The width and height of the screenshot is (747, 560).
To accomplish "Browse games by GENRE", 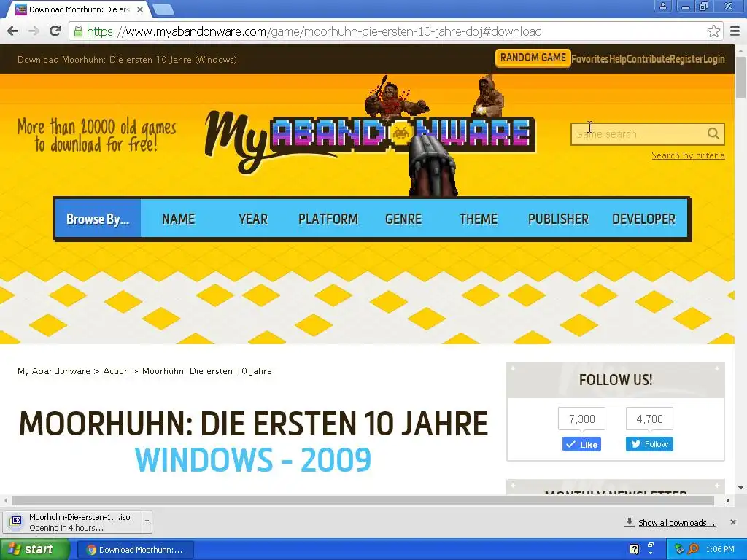I will (x=403, y=219).
